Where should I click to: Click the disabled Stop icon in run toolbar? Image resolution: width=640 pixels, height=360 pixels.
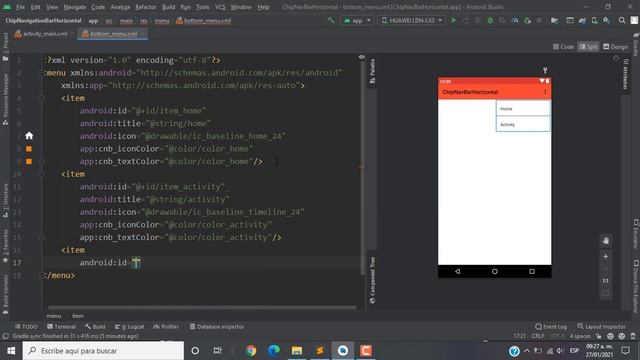pos(539,20)
